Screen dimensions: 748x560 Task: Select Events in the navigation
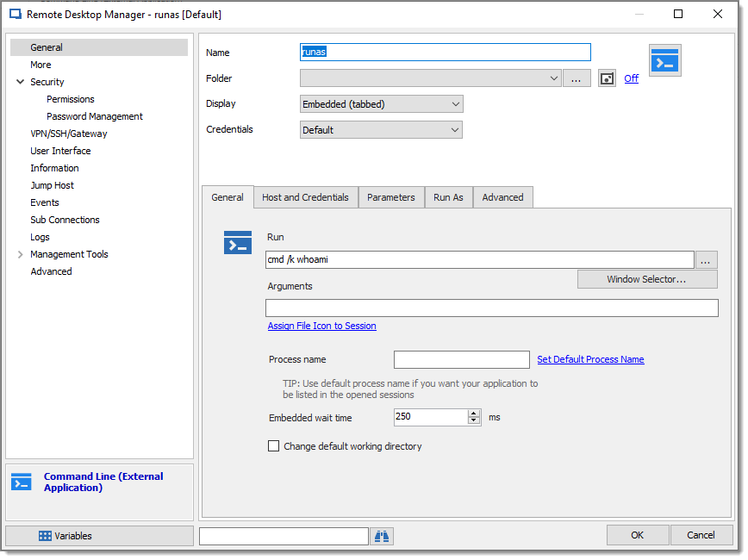(45, 202)
